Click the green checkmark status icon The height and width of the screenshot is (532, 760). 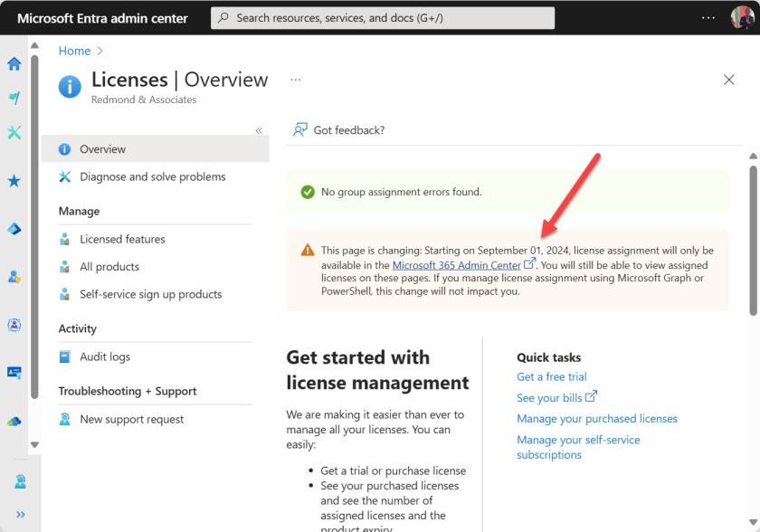[x=308, y=192]
